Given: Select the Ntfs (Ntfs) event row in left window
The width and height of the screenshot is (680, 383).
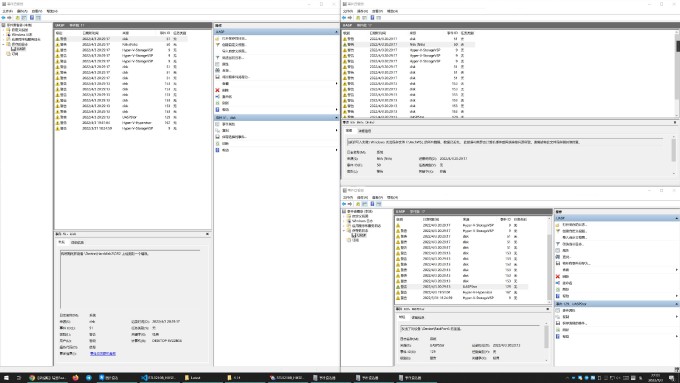Looking at the screenshot, I should 121,44.
